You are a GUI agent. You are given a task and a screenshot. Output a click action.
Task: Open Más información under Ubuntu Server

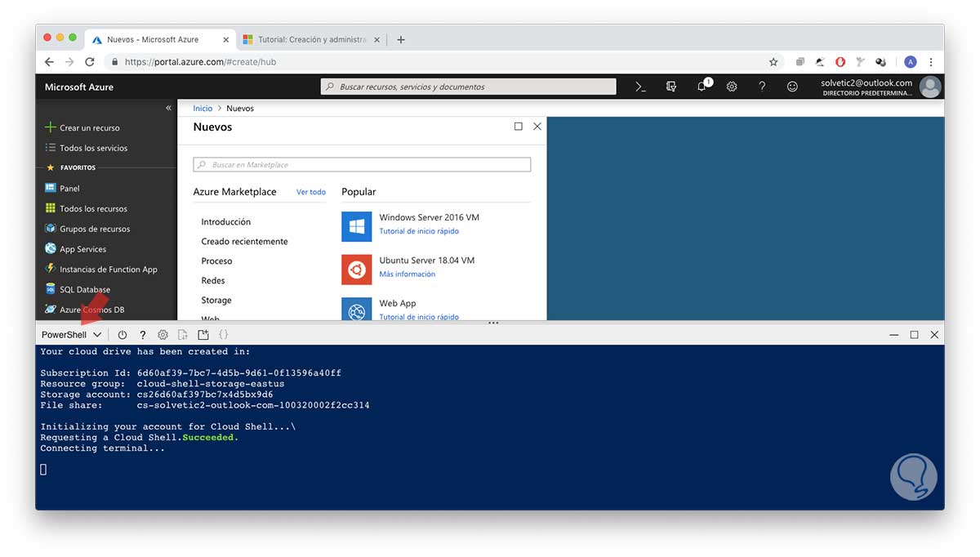[x=407, y=274]
